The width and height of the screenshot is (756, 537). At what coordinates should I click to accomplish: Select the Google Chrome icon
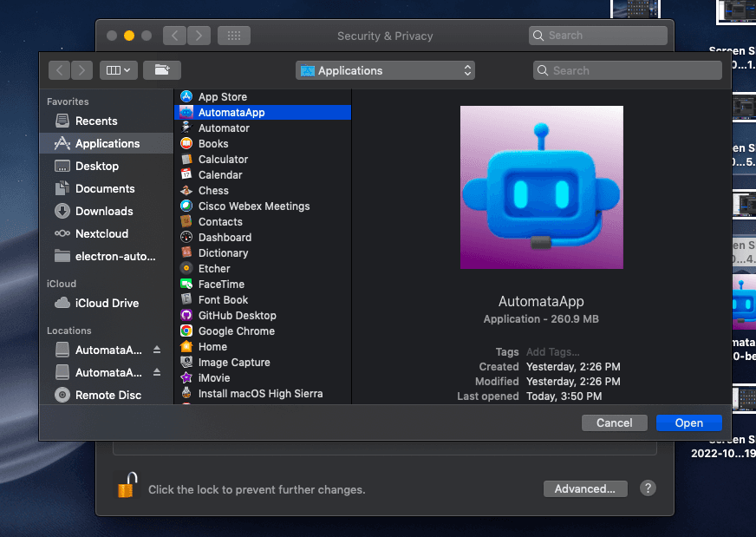point(186,331)
